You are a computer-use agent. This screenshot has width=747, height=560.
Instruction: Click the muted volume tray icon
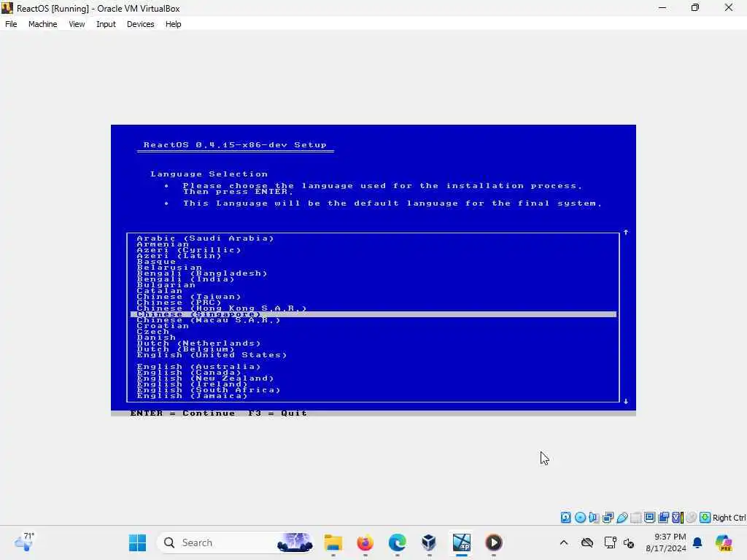(x=628, y=542)
